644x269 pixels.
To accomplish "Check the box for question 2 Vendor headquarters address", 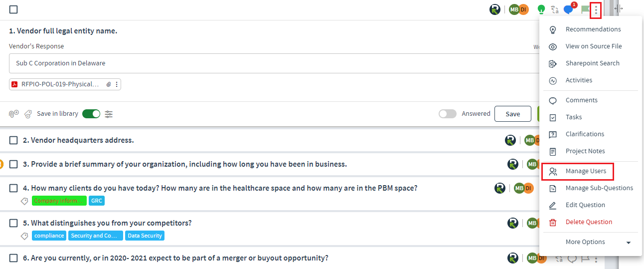I will coord(13,140).
